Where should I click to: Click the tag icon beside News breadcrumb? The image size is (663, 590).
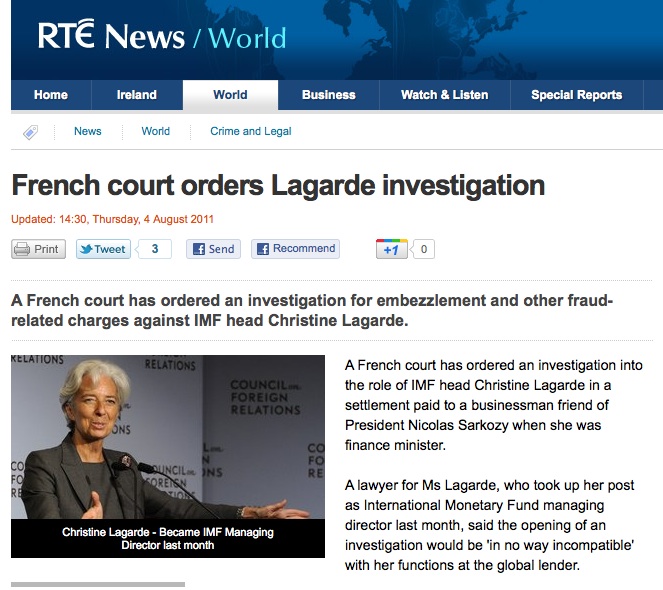(x=30, y=132)
